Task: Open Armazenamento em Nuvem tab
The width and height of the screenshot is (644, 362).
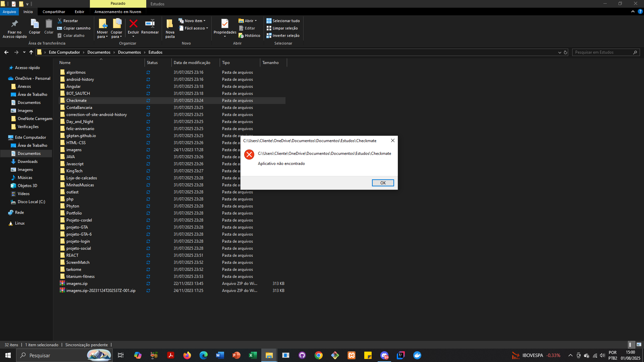Action: (118, 12)
